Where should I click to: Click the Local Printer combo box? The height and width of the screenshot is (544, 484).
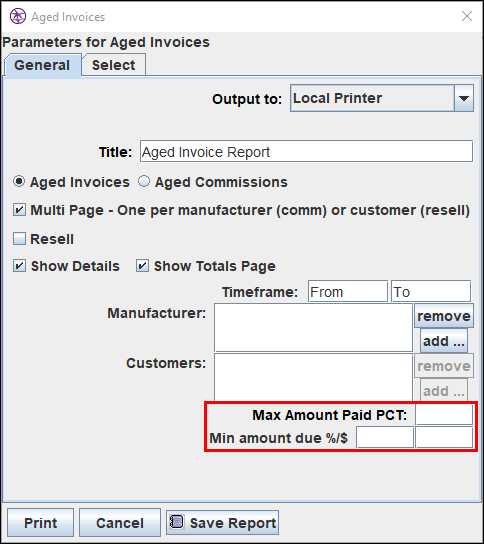coord(382,98)
